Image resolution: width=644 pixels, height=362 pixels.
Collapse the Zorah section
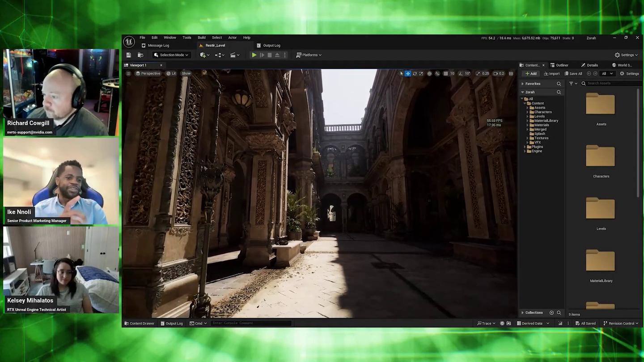click(x=522, y=92)
